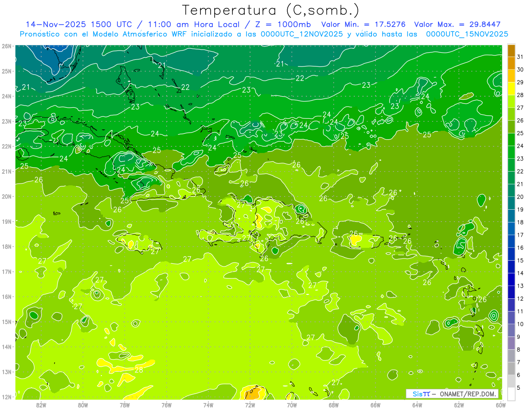Click the 'Valor Min. = 17.5276' value
Viewport: 532px width, 411px height.
(x=364, y=24)
